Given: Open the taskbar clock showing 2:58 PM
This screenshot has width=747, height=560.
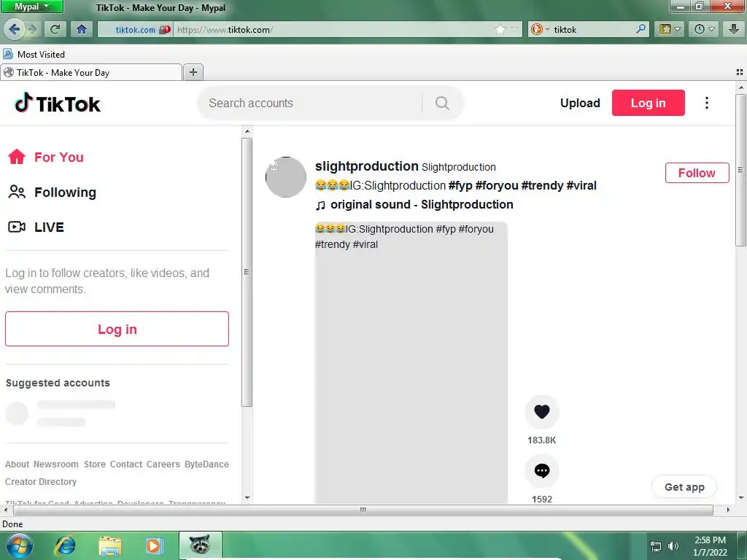Looking at the screenshot, I should click(710, 546).
